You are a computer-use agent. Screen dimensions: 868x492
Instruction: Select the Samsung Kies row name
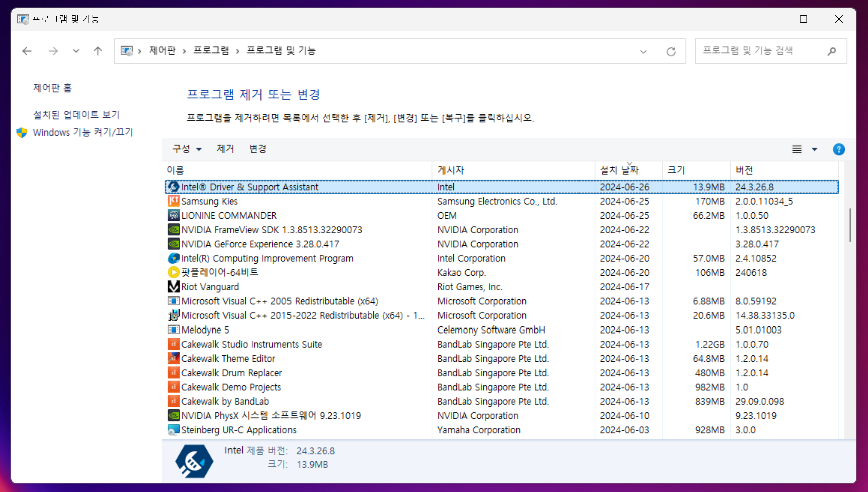pos(209,201)
